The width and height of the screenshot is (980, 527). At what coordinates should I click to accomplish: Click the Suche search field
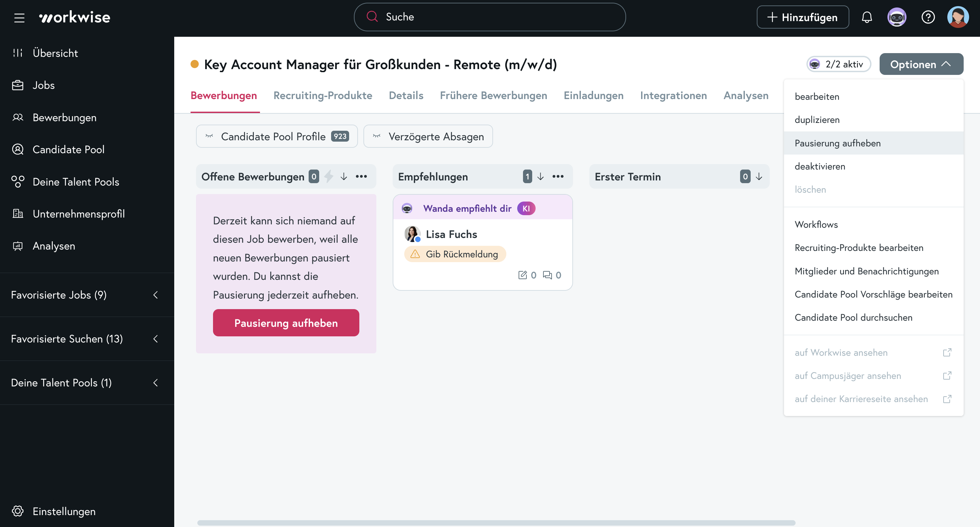click(x=489, y=17)
